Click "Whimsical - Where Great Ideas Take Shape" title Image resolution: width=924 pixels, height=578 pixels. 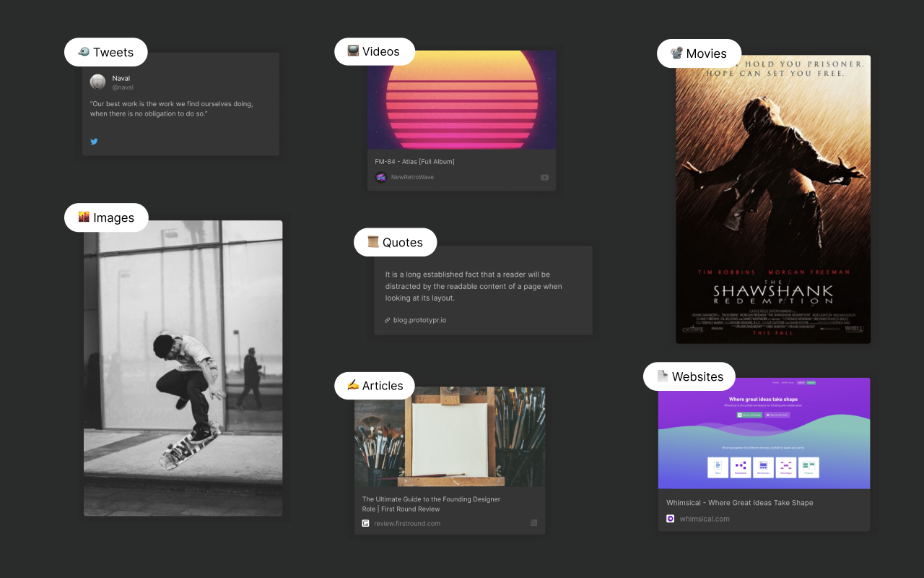740,502
